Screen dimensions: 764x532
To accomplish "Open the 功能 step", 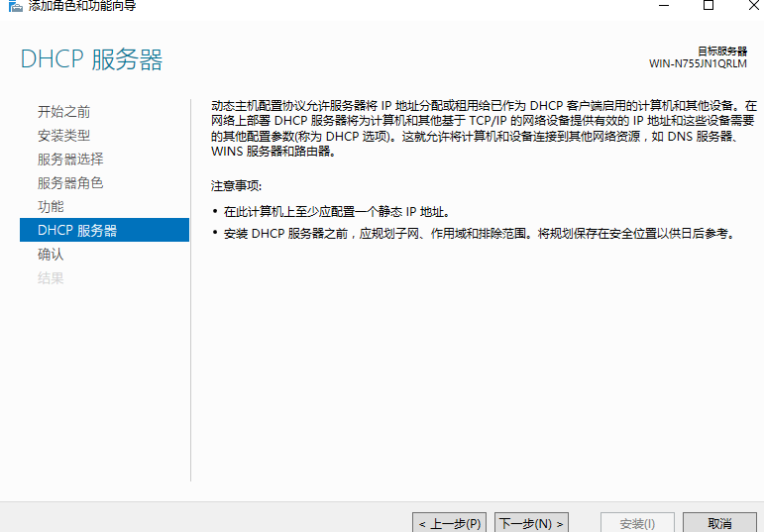I will point(51,207).
